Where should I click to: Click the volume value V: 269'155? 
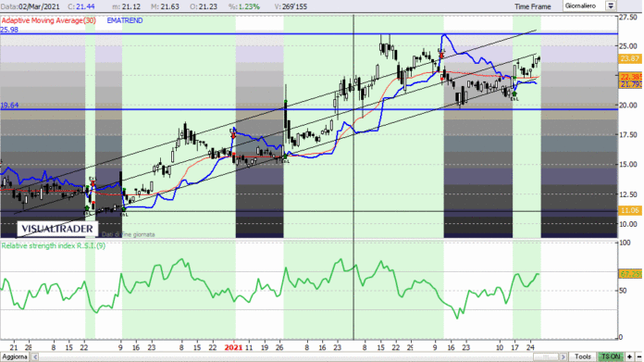[x=290, y=6]
